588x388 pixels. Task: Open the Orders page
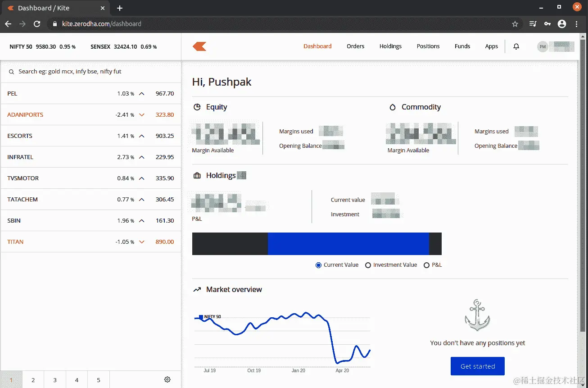pos(356,46)
